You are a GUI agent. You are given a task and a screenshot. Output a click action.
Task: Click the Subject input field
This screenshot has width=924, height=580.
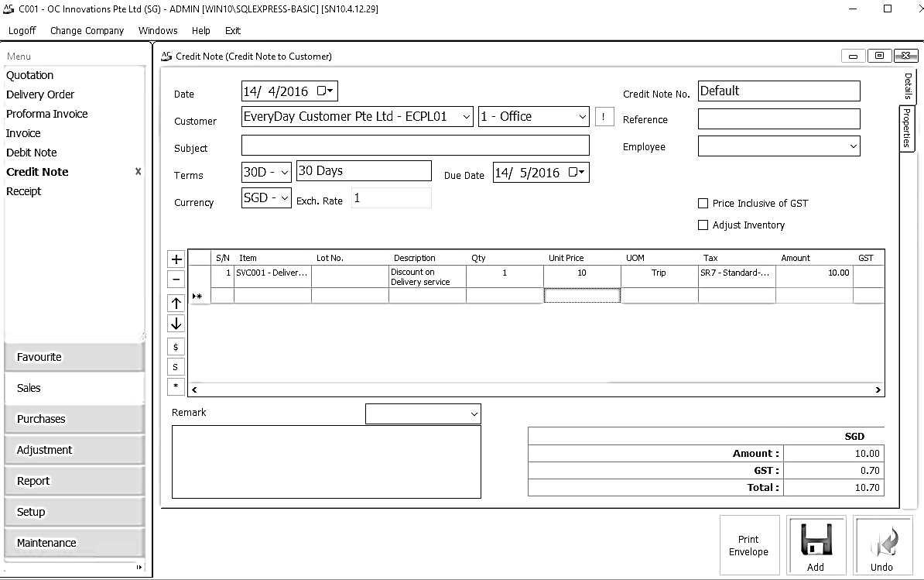416,146
